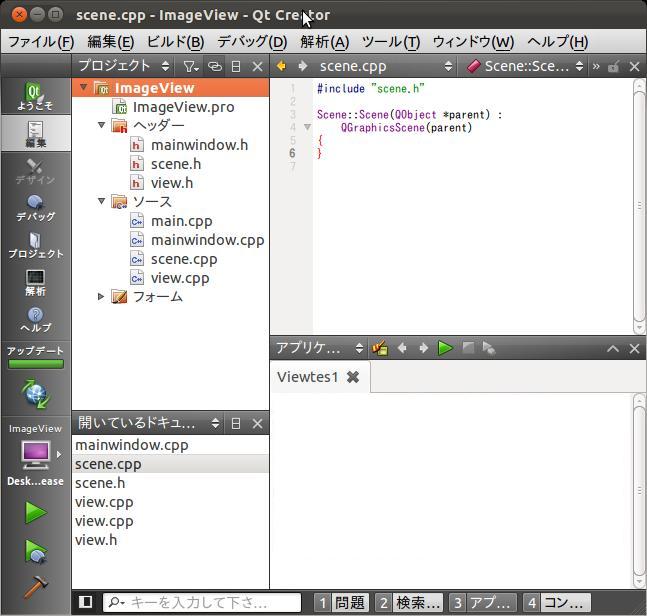This screenshot has height=616, width=647.
Task: Collapse the ImageView project node
Action: (84, 87)
